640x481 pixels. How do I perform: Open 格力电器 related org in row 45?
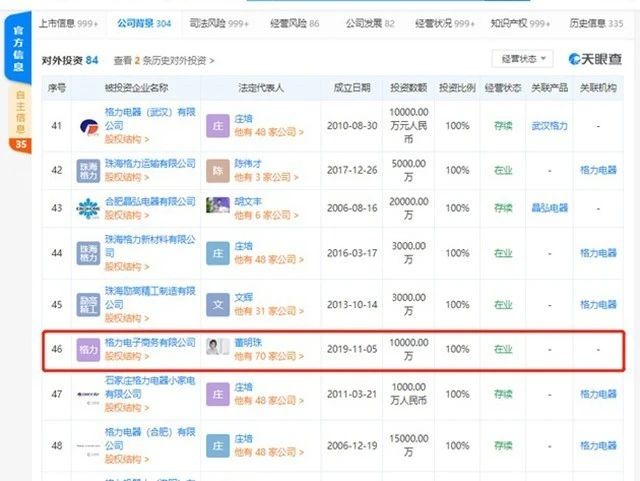coord(598,305)
